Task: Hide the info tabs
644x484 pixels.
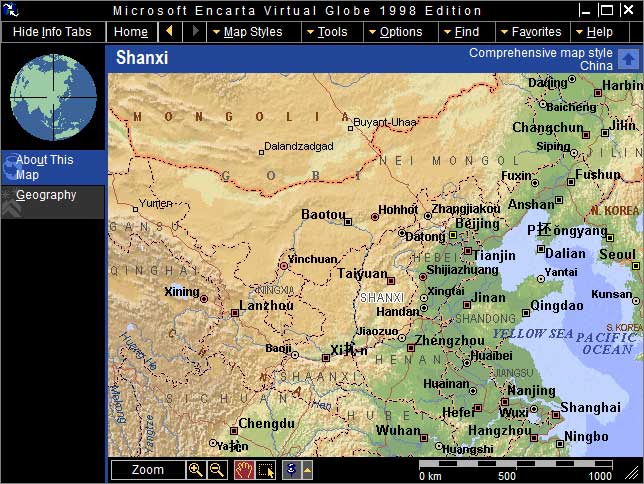Action: click(x=52, y=32)
